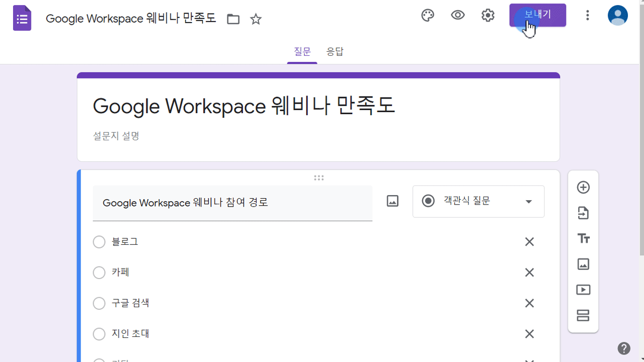Image resolution: width=644 pixels, height=362 pixels.
Task: Click the 설문지 설명 description field
Action: [116, 136]
